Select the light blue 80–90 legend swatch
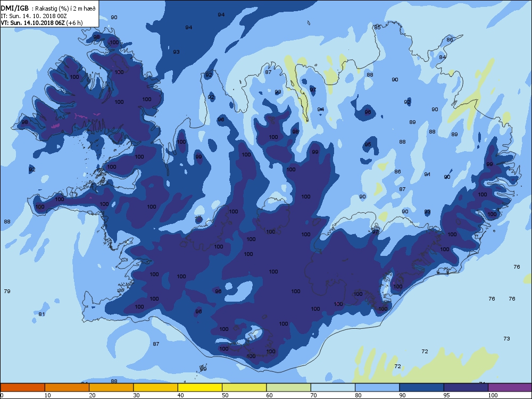The image size is (532, 399). [377, 387]
